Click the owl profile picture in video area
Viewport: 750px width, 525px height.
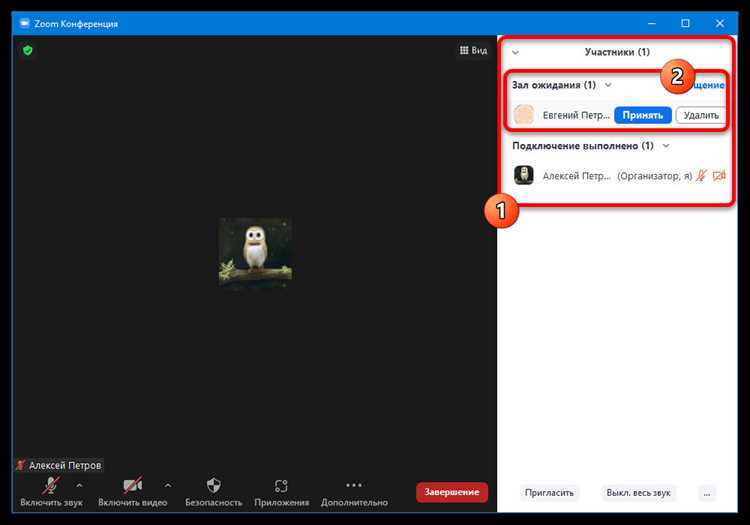tap(255, 252)
